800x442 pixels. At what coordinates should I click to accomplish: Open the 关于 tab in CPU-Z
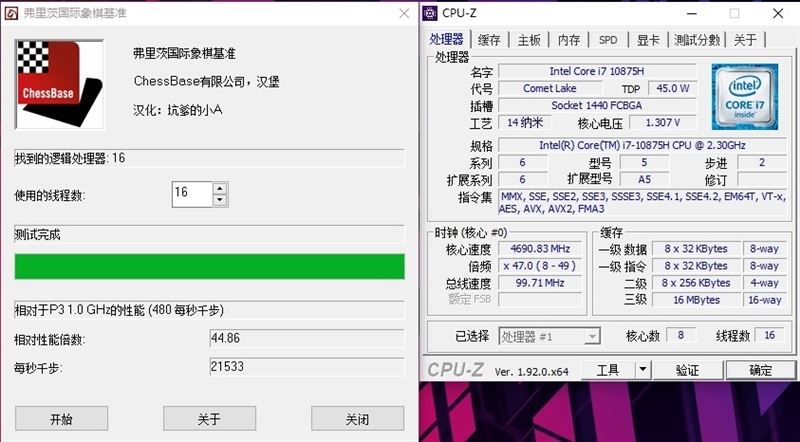pos(745,40)
